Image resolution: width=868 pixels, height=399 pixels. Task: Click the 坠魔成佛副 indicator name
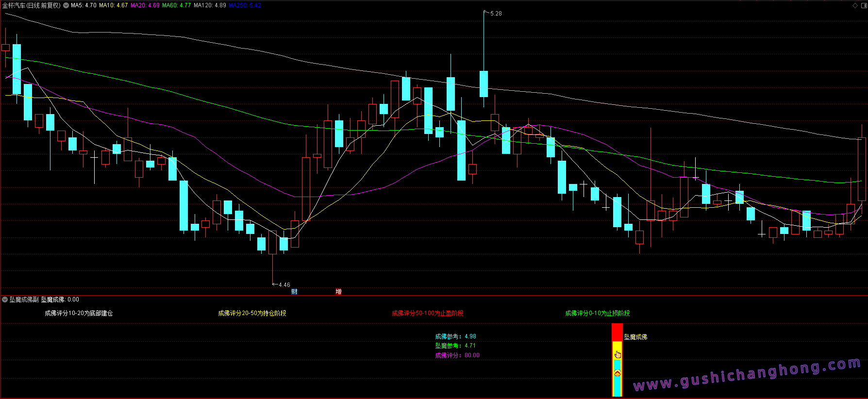pyautogui.click(x=24, y=299)
